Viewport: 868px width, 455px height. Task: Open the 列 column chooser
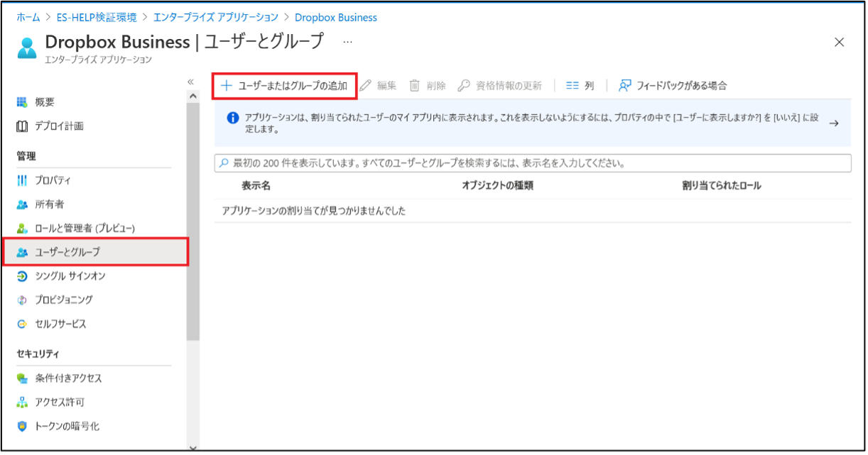point(580,86)
